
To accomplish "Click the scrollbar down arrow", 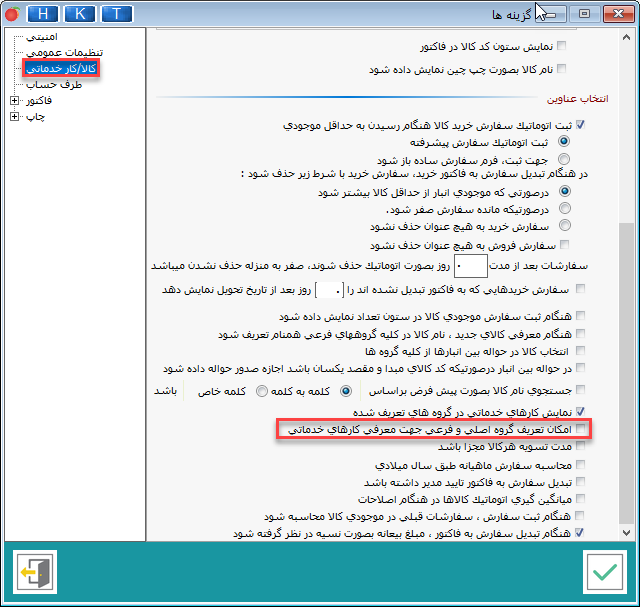I will [627, 532].
